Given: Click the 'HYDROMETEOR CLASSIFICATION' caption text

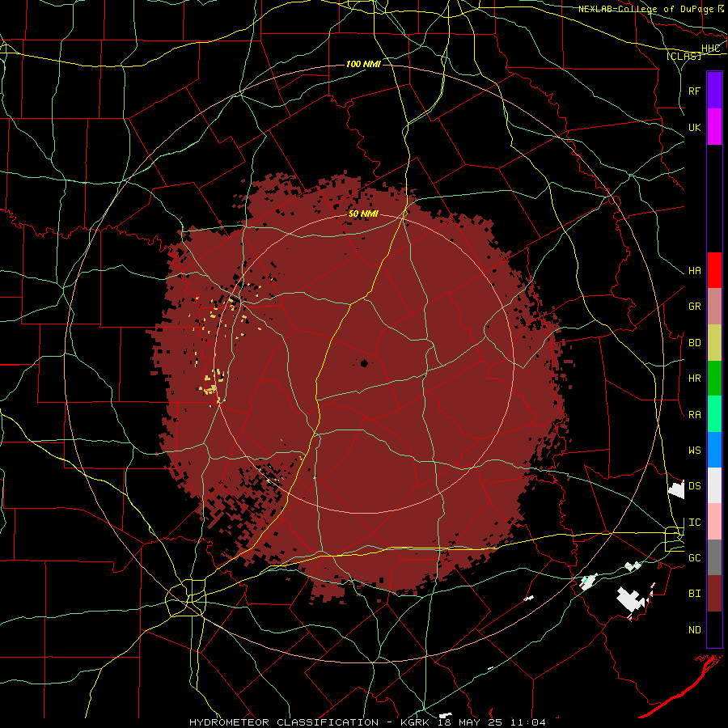Looking at the screenshot, I should 284,722.
